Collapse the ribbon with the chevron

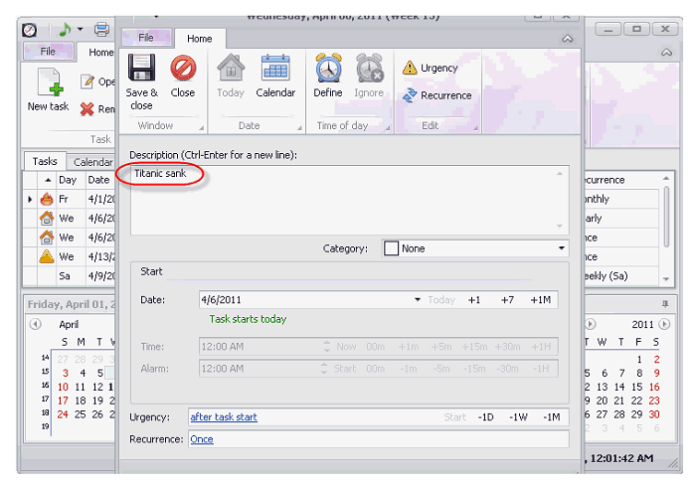[567, 39]
